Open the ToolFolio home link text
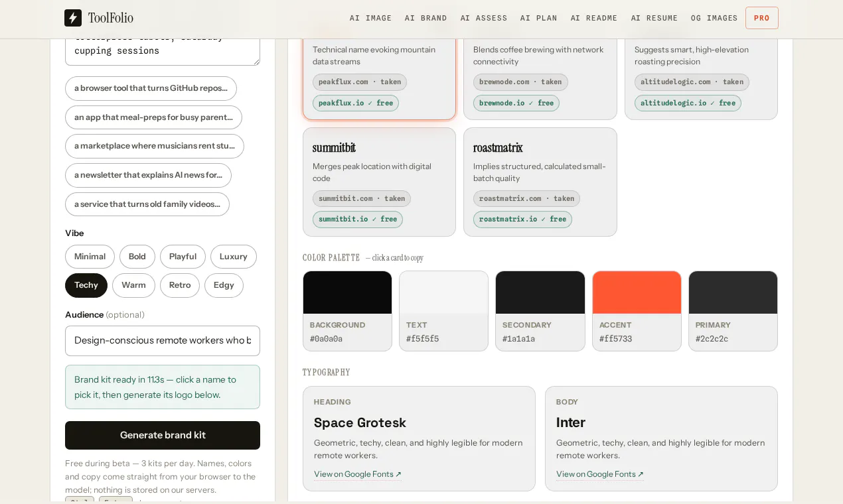Viewport: 843px width, 504px height. pos(110,18)
